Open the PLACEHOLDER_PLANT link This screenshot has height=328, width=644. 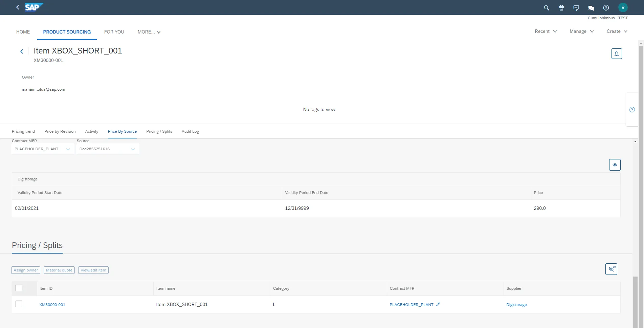(411, 305)
